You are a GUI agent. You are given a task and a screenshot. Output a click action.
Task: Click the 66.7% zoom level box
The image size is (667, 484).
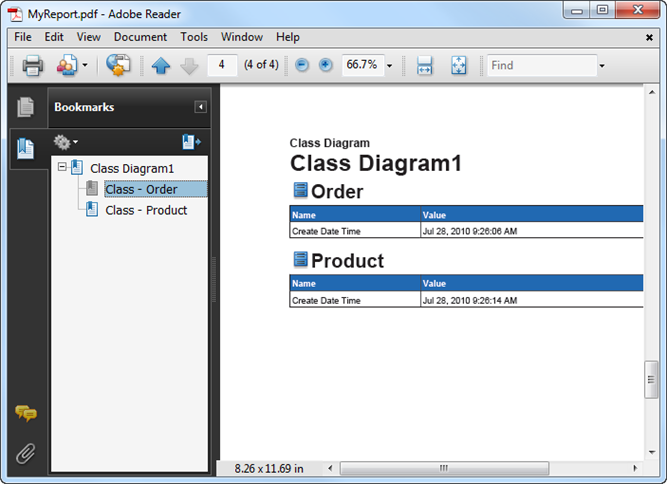362,65
